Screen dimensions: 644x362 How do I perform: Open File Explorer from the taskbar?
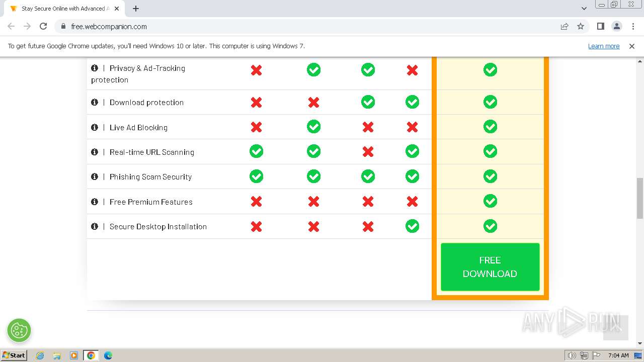click(57, 355)
